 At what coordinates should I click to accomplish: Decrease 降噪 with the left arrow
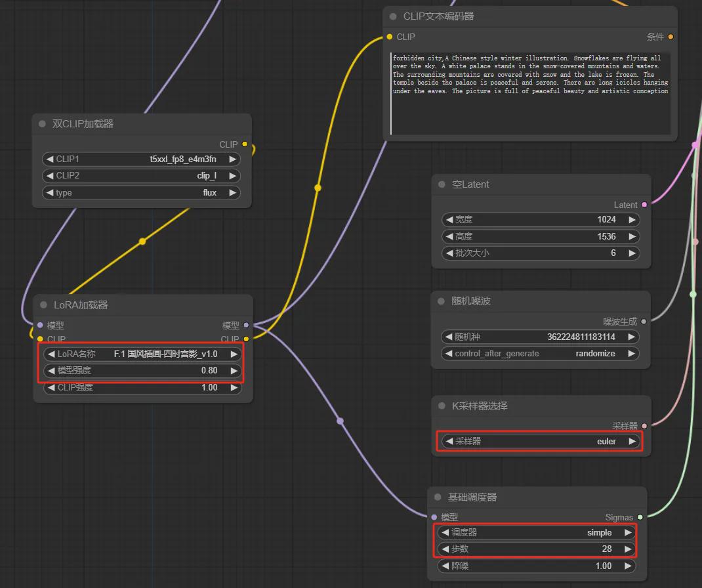click(445, 566)
